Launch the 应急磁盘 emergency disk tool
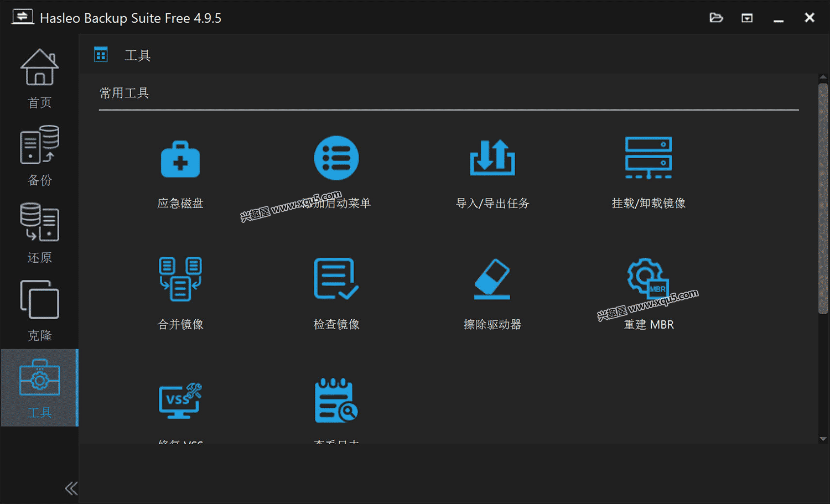The height and width of the screenshot is (504, 830). (x=180, y=159)
